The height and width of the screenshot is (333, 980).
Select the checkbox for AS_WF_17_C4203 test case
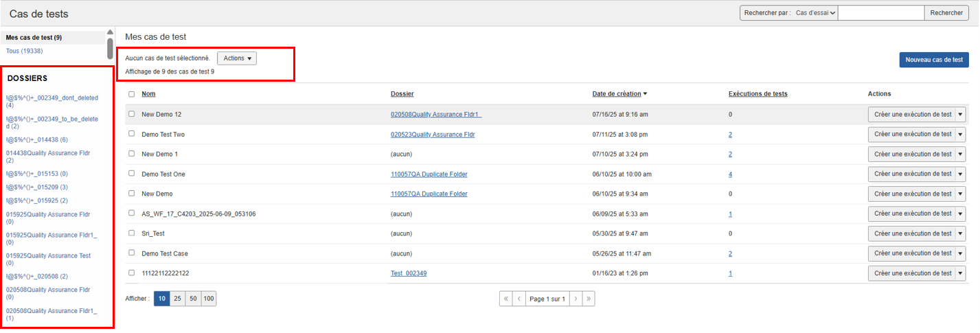pos(131,214)
